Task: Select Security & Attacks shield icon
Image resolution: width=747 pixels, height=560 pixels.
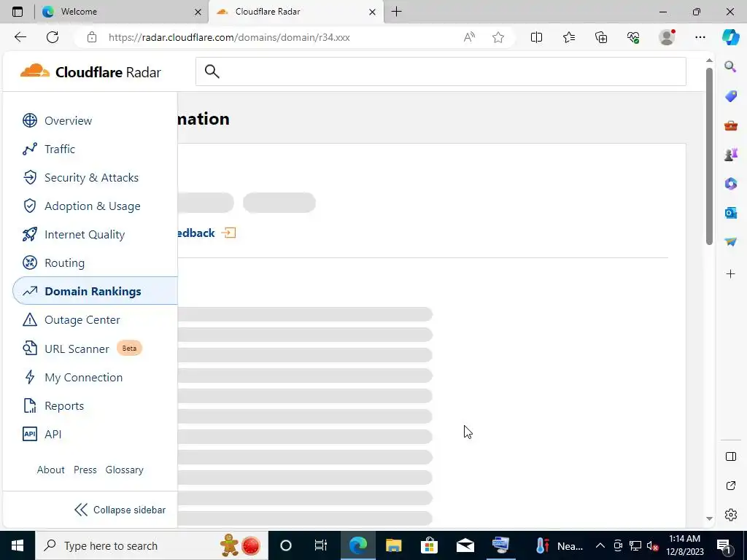Action: coord(29,178)
